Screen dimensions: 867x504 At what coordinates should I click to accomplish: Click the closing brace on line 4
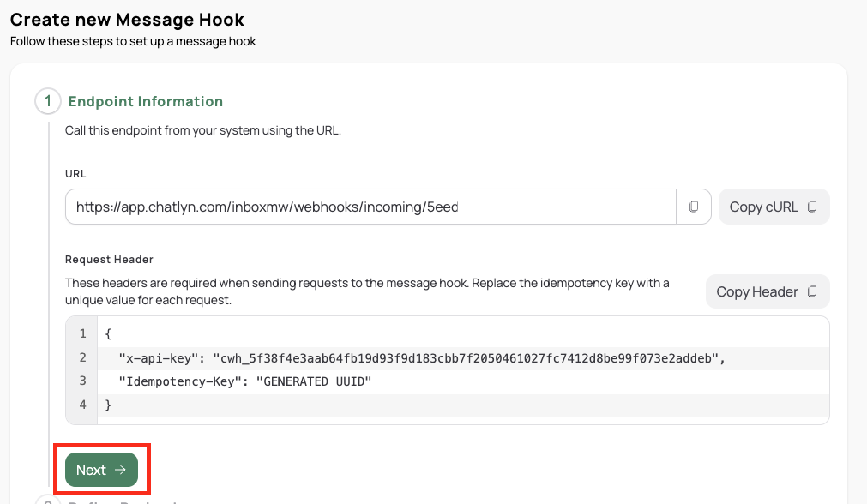click(x=108, y=405)
